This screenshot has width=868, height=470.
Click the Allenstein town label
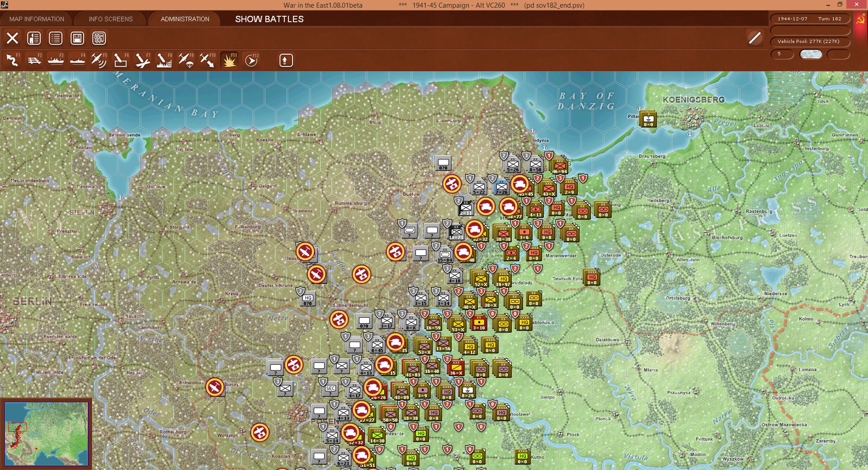tap(688, 260)
